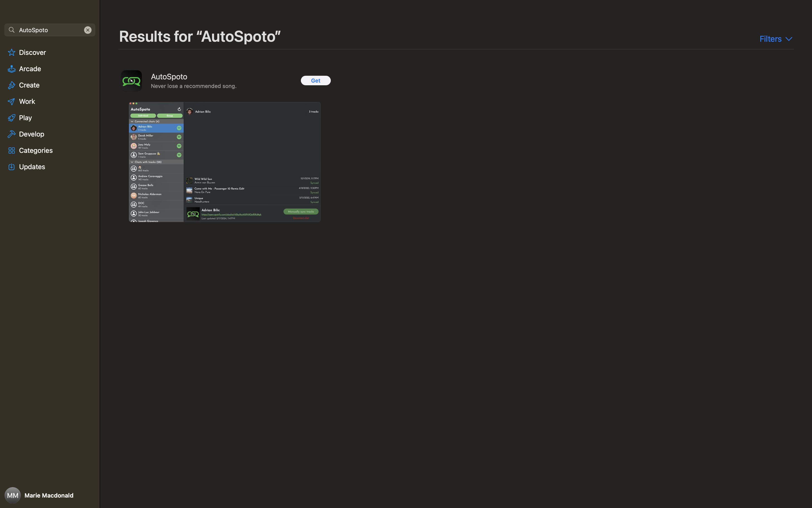The width and height of the screenshot is (812, 508).
Task: Click the Create paintbrush icon
Action: click(x=12, y=85)
